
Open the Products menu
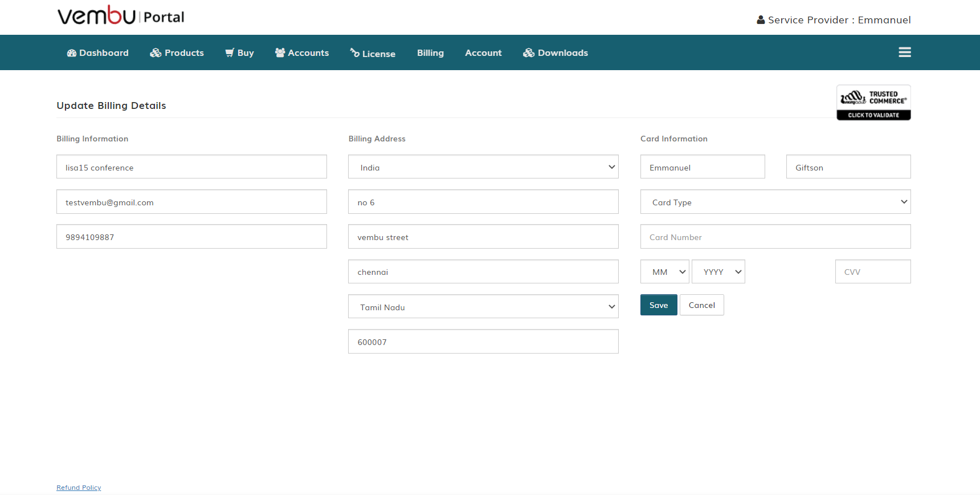(177, 53)
